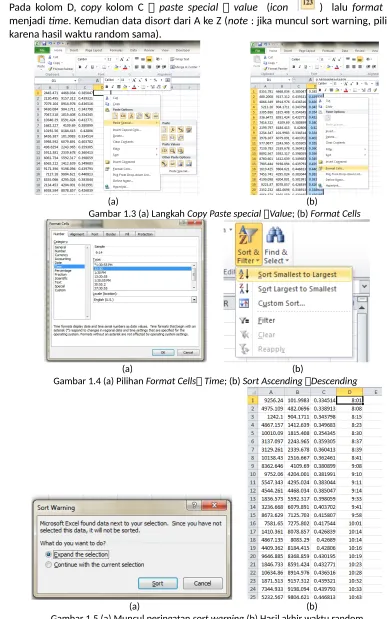Open the Alignment tab in Format Cells

(x=77, y=234)
